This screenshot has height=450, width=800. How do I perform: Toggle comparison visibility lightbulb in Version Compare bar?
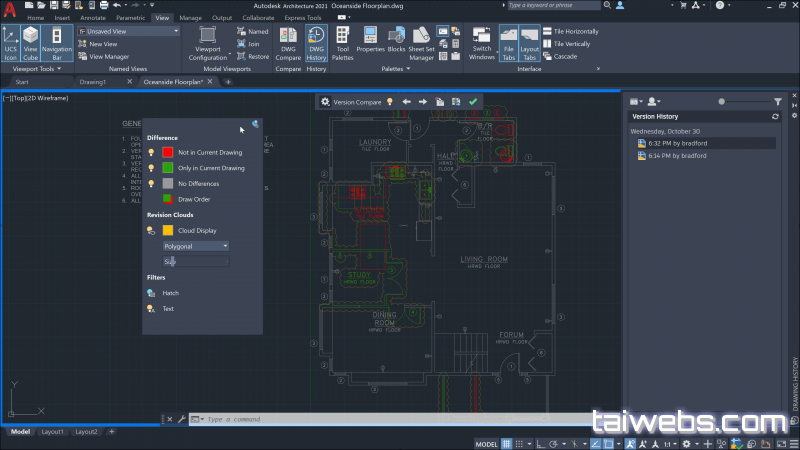(x=390, y=102)
